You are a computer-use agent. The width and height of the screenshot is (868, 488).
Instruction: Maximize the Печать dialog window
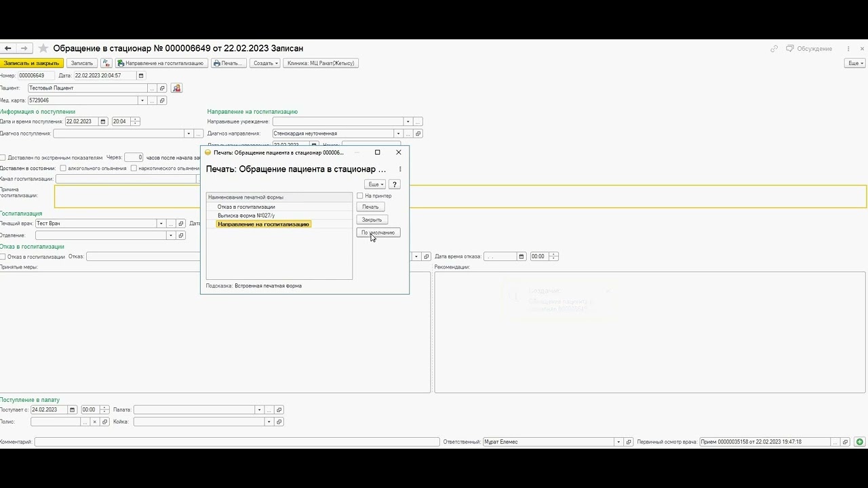point(378,152)
